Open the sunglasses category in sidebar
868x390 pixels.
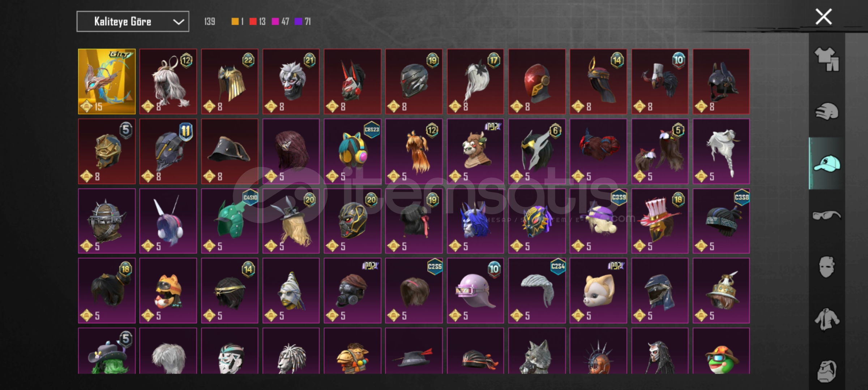pos(826,216)
